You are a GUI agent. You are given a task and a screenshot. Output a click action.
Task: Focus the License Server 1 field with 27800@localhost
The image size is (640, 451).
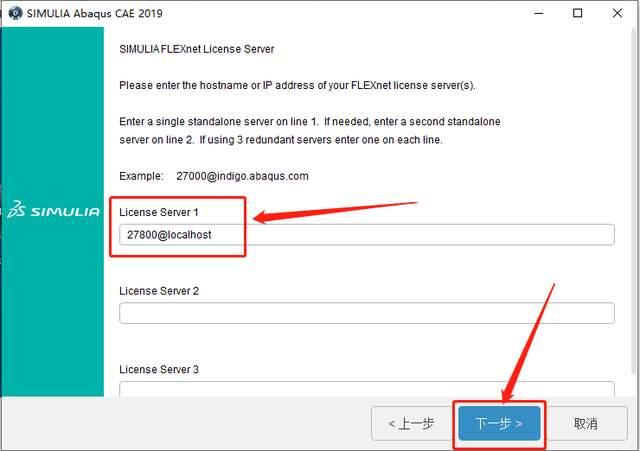pos(367,235)
